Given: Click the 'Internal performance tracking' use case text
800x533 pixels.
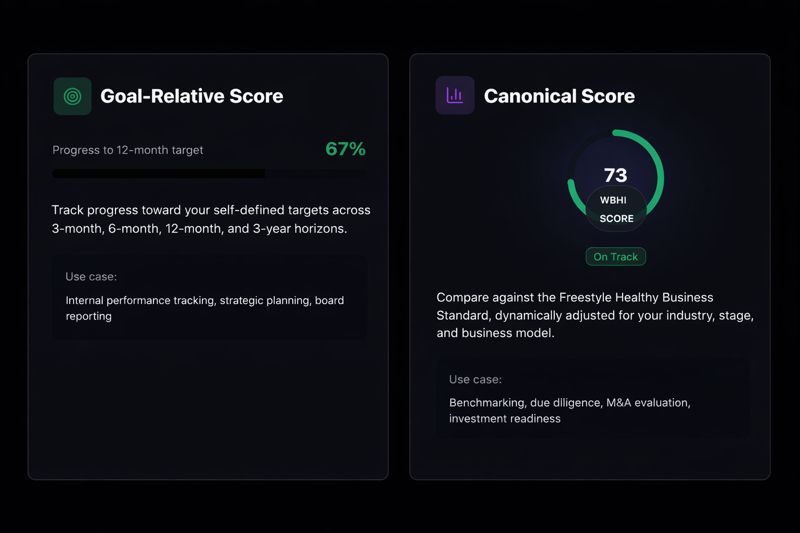Looking at the screenshot, I should 190,308.
